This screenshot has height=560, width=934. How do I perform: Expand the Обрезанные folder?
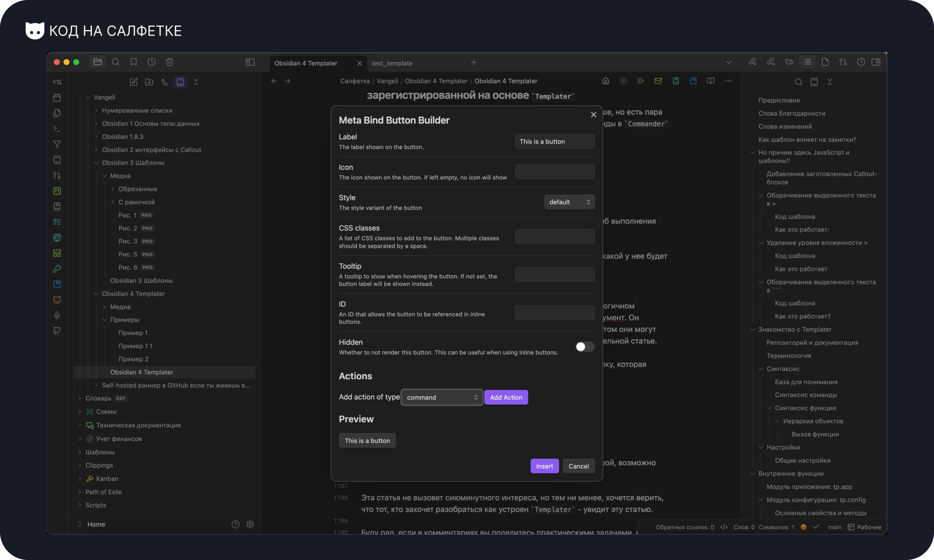113,189
